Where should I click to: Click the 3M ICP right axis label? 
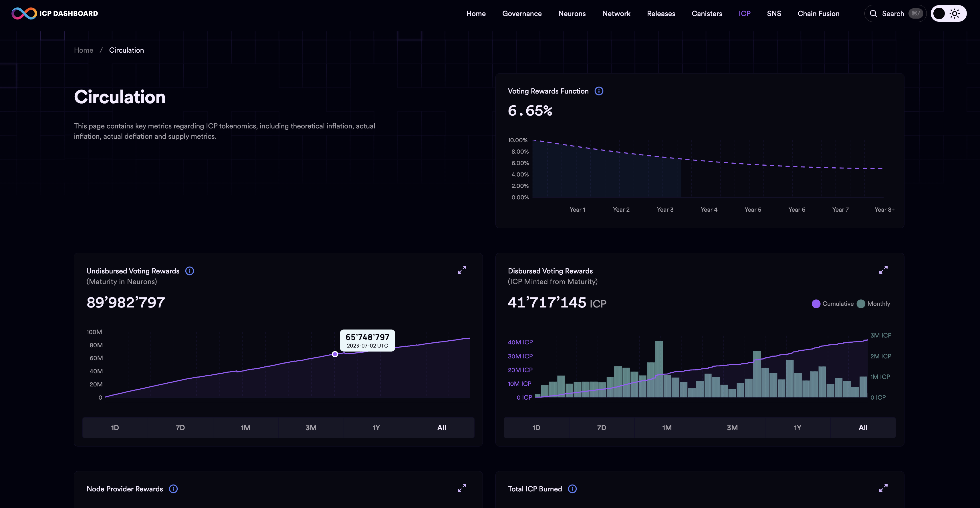click(x=881, y=335)
